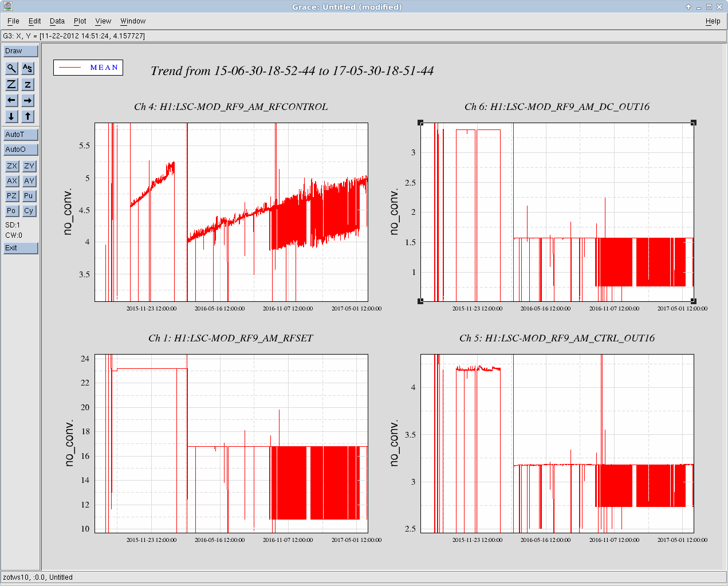Screen dimensions: 728x586
Task: Click the AX autoscale button
Action: coord(12,181)
